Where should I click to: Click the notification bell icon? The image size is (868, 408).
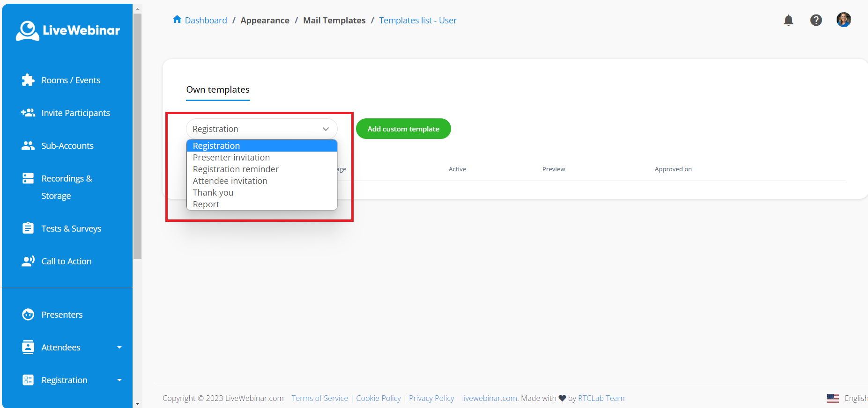pyautogui.click(x=788, y=20)
